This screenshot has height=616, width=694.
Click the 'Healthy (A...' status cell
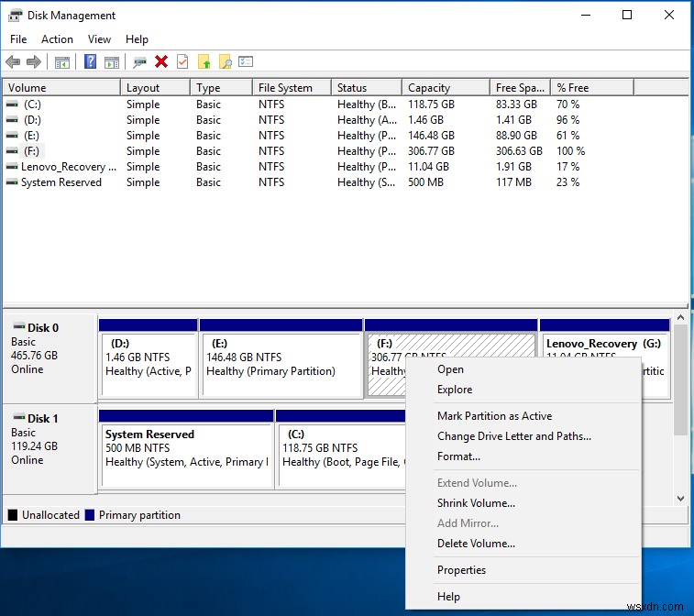point(367,120)
